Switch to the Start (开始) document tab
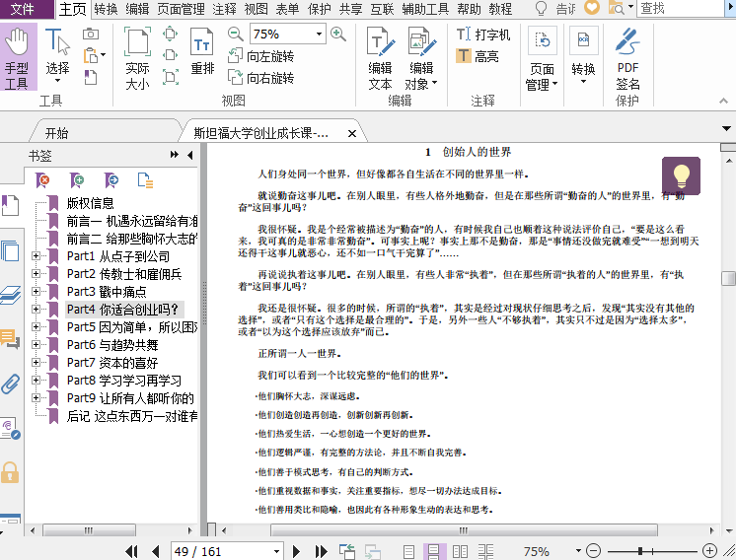 point(57,133)
